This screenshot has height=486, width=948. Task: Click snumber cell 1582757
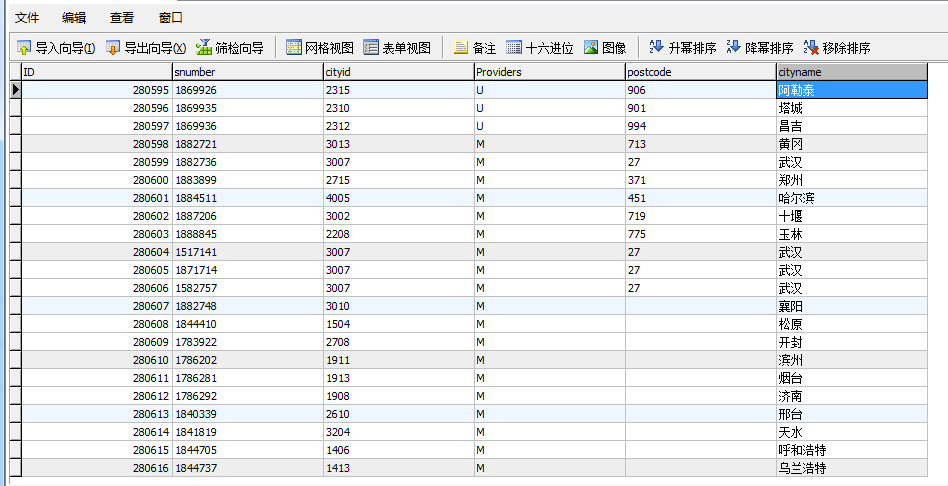pos(248,288)
